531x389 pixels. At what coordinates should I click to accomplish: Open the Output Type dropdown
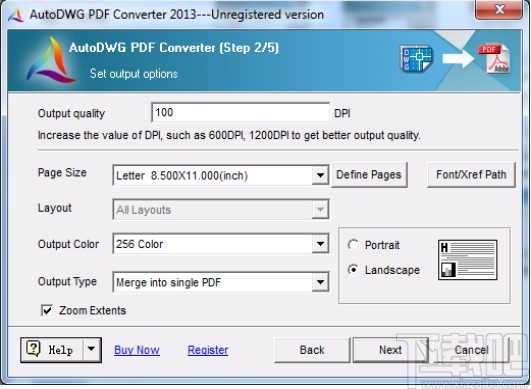(320, 282)
